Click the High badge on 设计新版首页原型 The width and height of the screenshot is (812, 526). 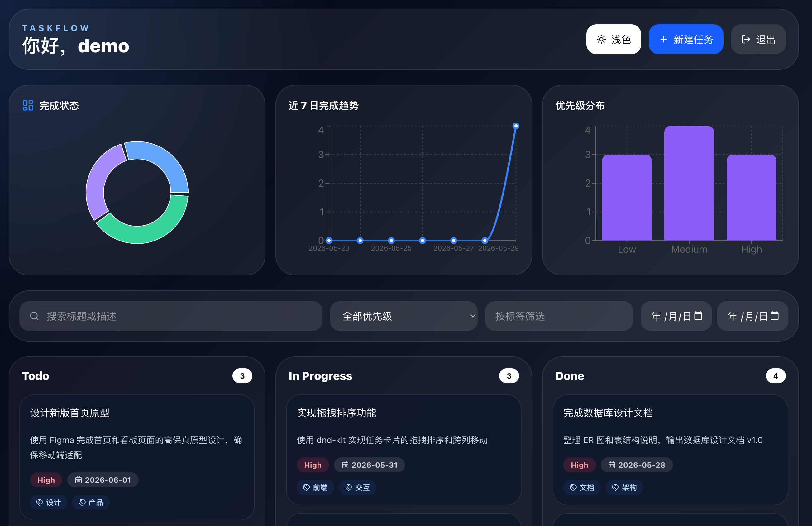[46, 480]
